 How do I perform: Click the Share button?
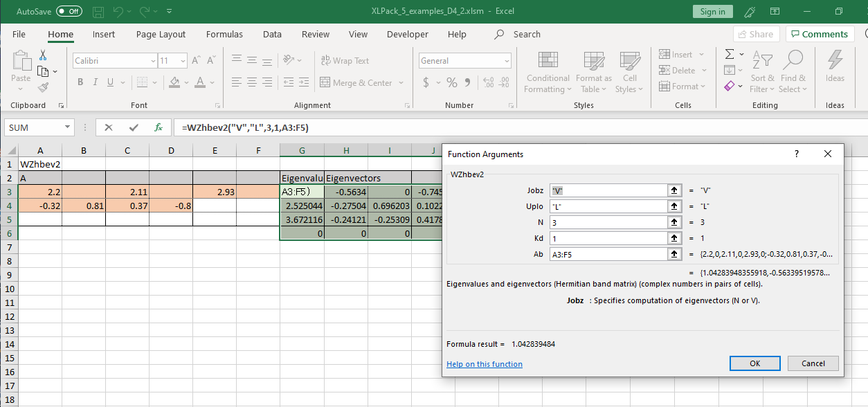click(756, 34)
